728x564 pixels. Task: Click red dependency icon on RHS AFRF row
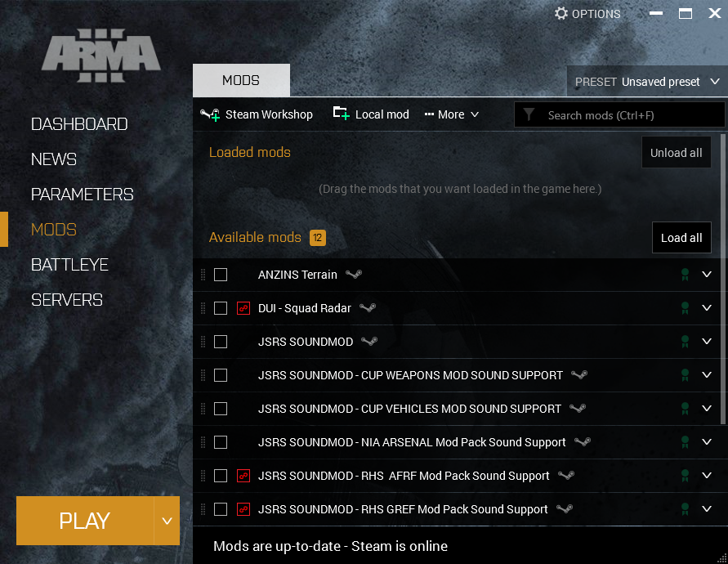coord(243,476)
